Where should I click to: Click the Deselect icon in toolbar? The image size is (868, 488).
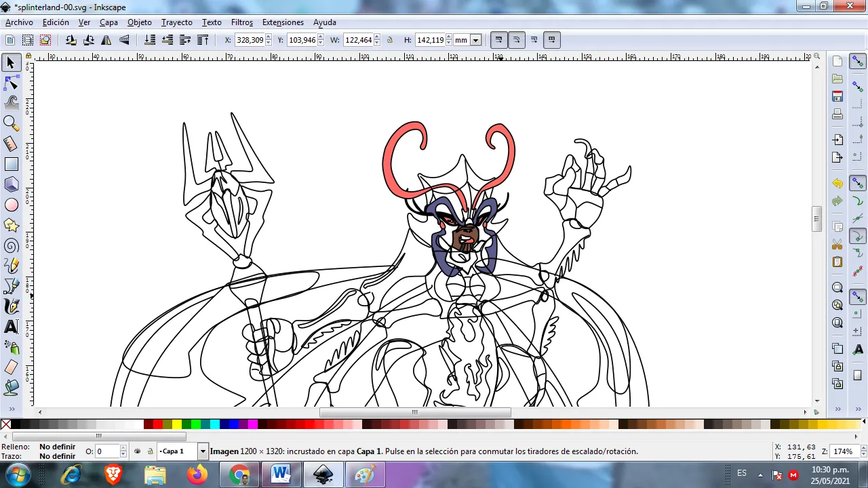point(45,40)
